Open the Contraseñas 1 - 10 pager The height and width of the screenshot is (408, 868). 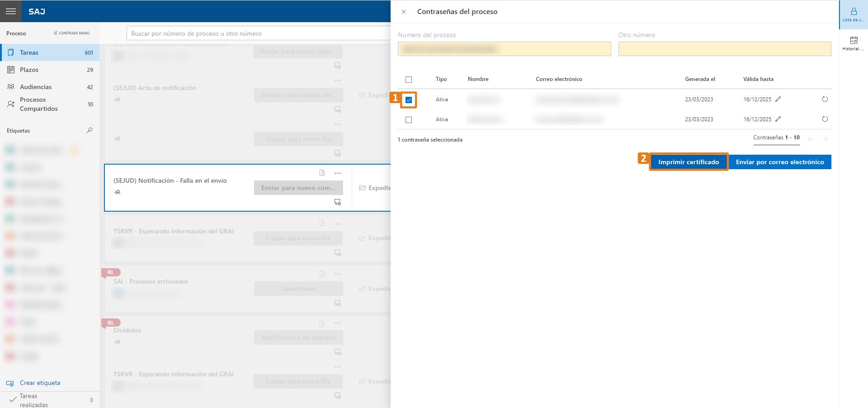click(x=776, y=138)
